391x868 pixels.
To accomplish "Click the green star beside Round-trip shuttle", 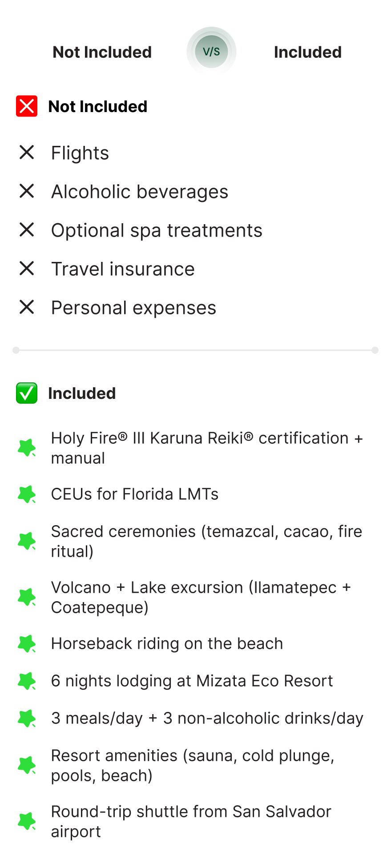I will pyautogui.click(x=27, y=821).
